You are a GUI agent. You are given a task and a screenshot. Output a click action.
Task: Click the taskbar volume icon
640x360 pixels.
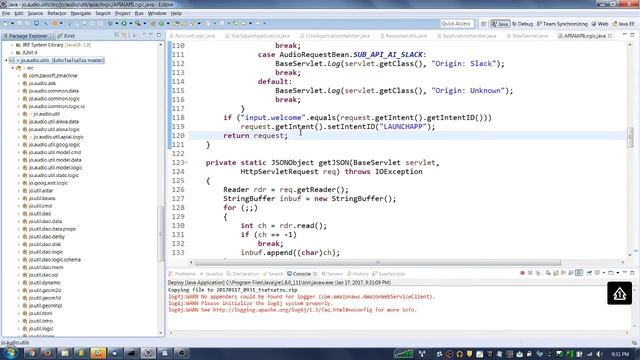(599, 354)
